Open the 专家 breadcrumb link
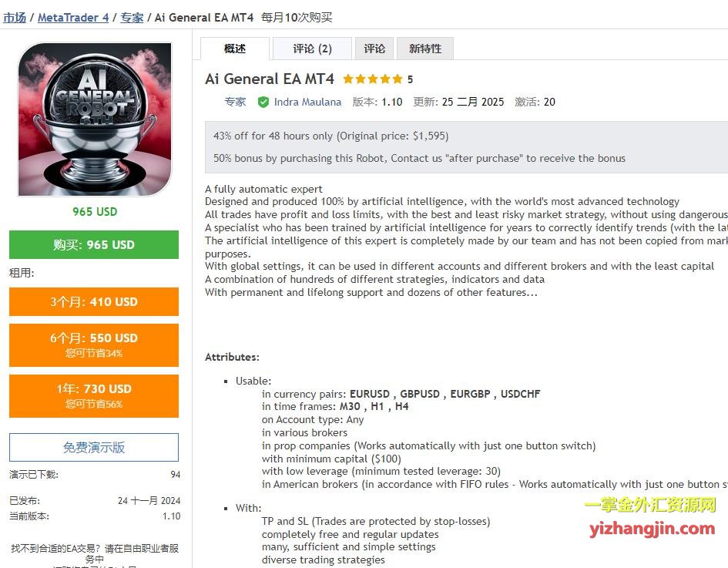 point(132,18)
